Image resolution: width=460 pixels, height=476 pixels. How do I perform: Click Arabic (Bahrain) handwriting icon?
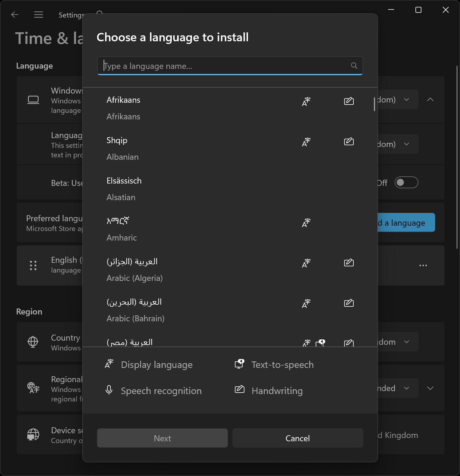coord(349,303)
